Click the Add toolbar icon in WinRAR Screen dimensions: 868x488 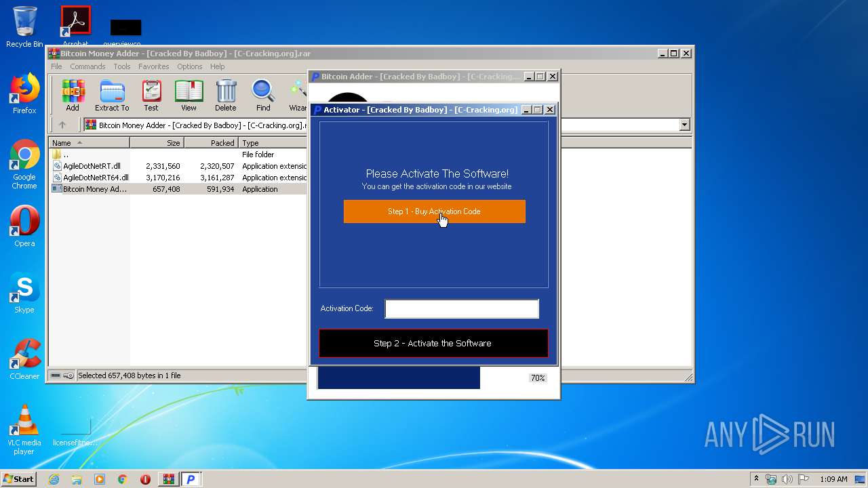click(x=73, y=95)
